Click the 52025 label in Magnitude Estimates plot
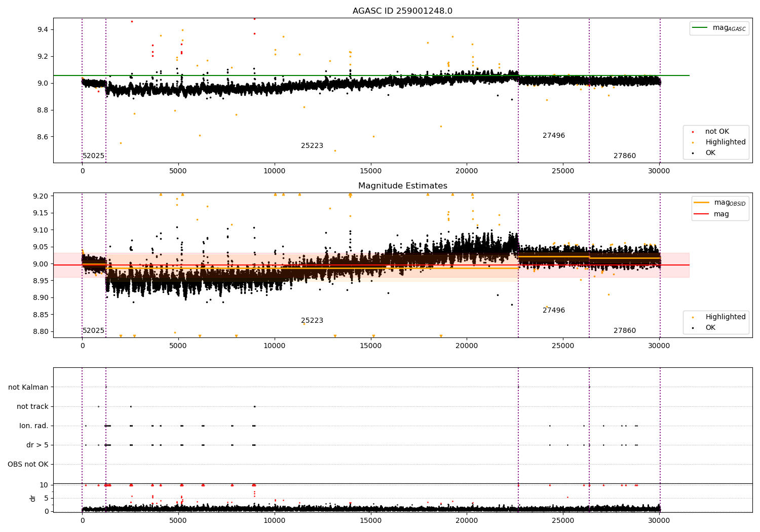 (94, 331)
